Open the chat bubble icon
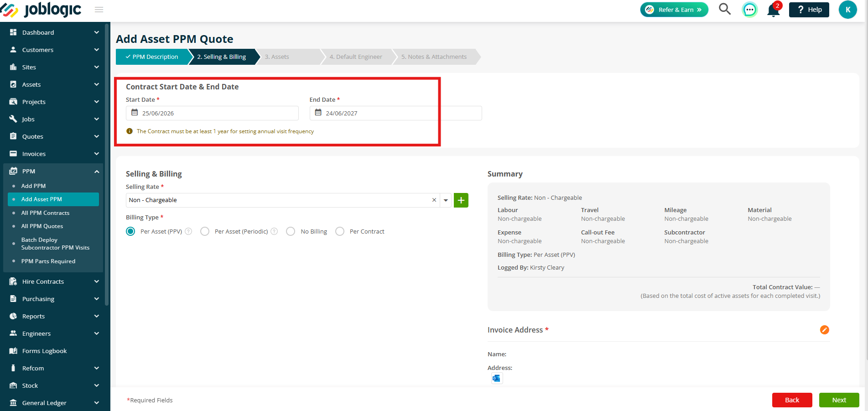This screenshot has width=868, height=411. coord(749,10)
